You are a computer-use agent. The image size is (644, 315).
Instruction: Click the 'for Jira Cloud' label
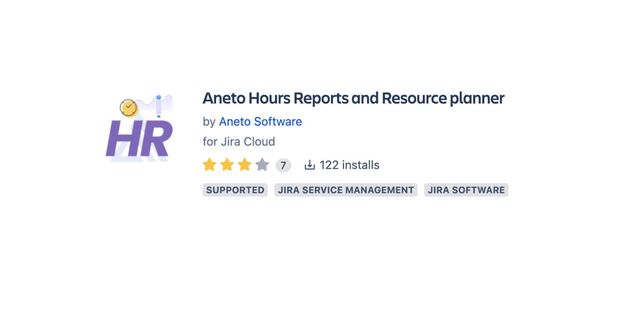(x=239, y=142)
